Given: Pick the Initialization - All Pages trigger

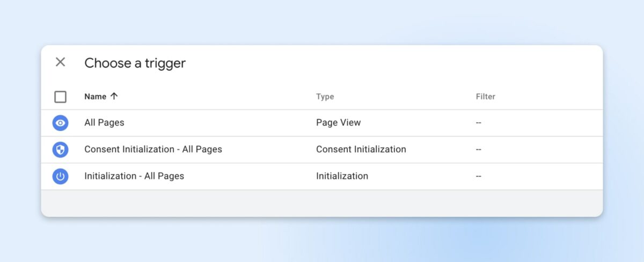Looking at the screenshot, I should (x=134, y=176).
